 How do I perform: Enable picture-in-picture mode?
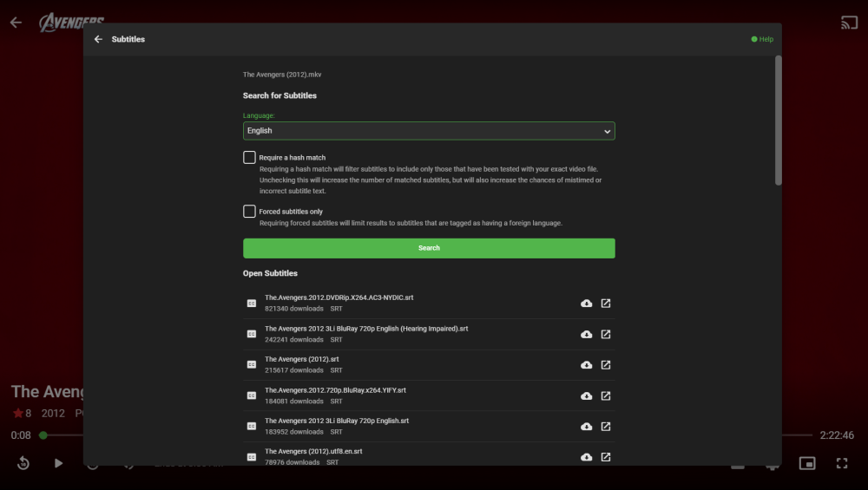[807, 463]
